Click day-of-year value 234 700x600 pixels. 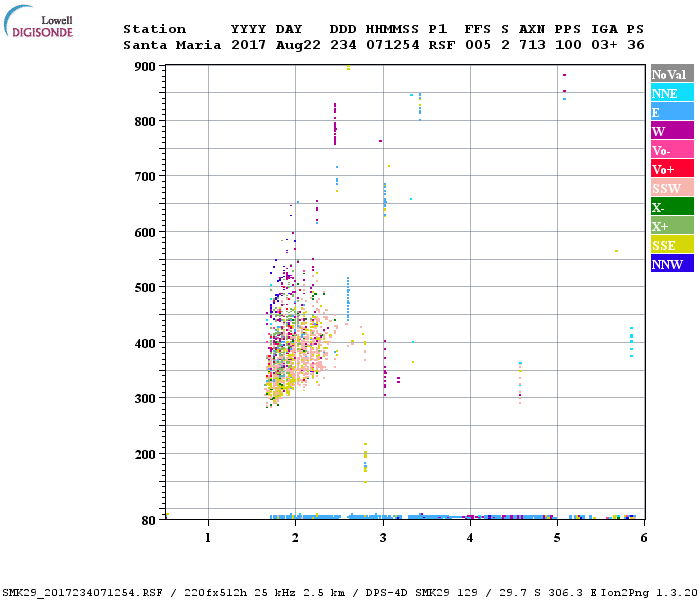[343, 45]
